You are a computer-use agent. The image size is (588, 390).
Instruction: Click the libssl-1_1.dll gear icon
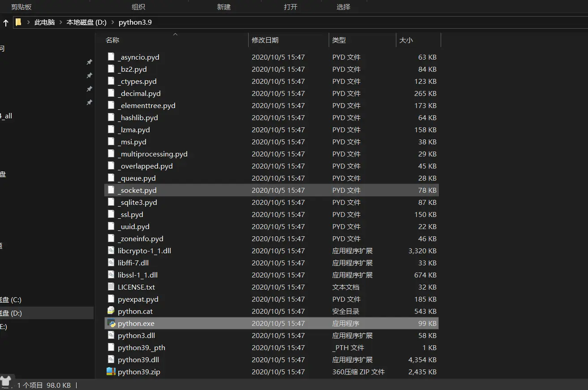(111, 275)
